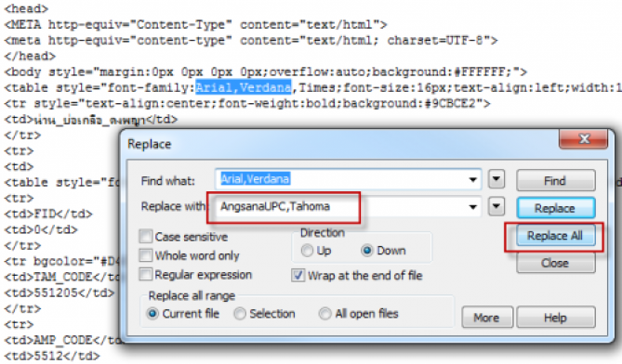Uncheck Wrap at the end of file
This screenshot has width=622, height=364.
tap(298, 275)
